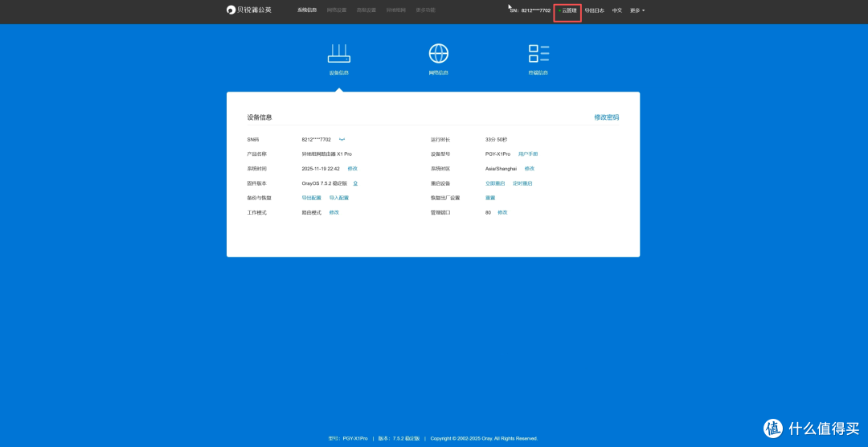This screenshot has height=447, width=868.
Task: Click 修改 next to 路由模式
Action: [334, 213]
